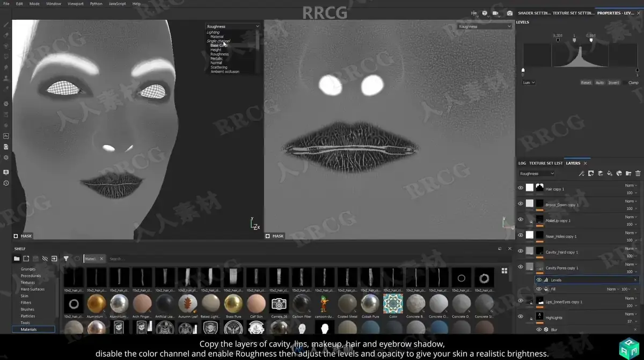The image size is (644, 360).
Task: Add a folder in the Layers toolbar
Action: click(x=628, y=174)
